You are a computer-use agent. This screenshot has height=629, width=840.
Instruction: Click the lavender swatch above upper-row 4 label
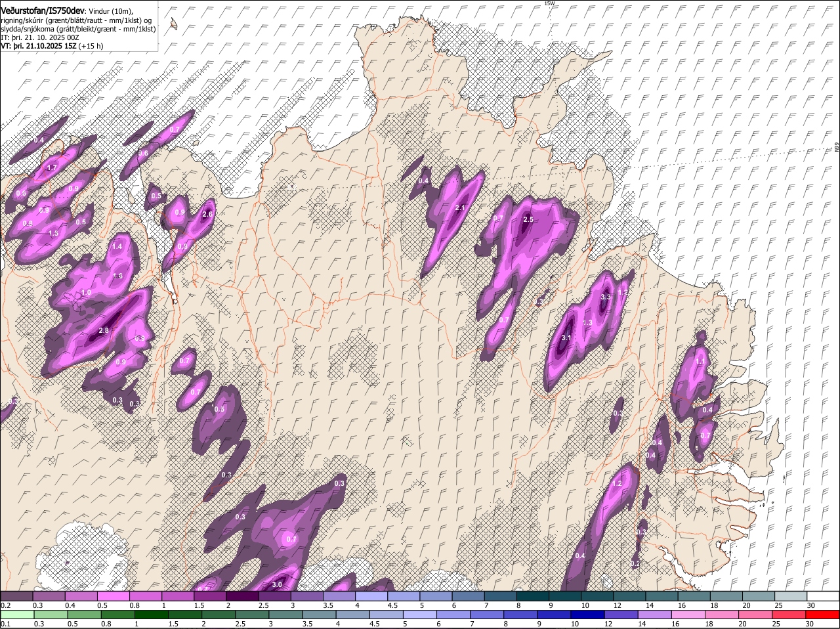coord(371,596)
